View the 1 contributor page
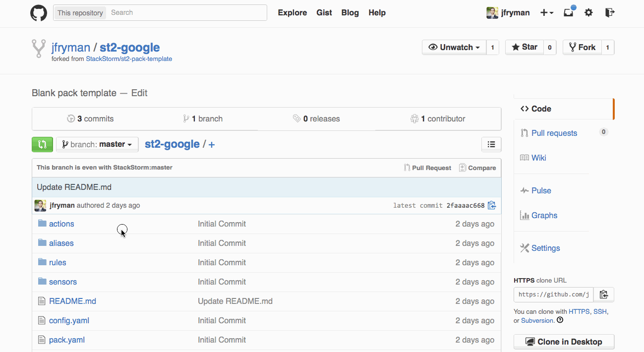This screenshot has width=644, height=352. (x=438, y=119)
